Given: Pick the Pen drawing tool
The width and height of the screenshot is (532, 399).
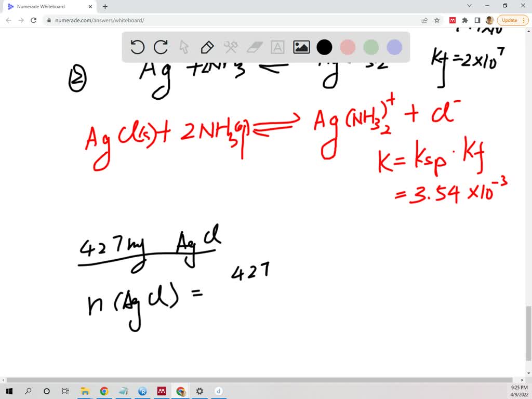Looking at the screenshot, I should pos(207,47).
